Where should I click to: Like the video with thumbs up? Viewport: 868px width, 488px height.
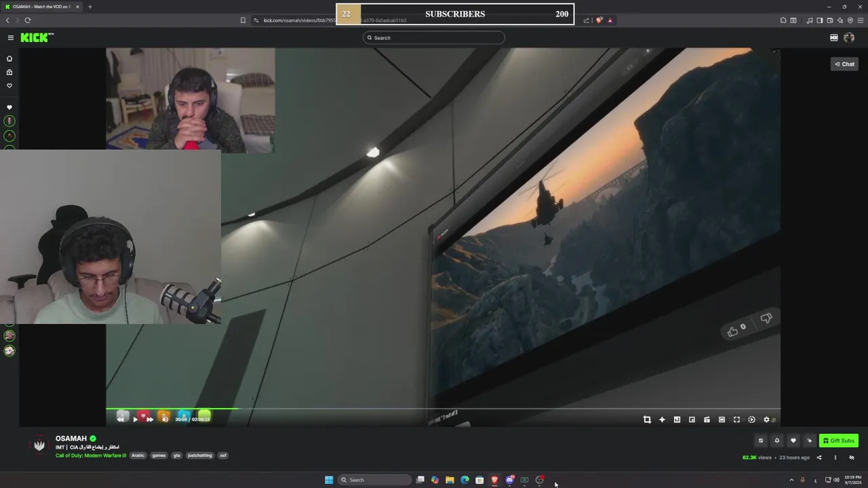pos(732,331)
